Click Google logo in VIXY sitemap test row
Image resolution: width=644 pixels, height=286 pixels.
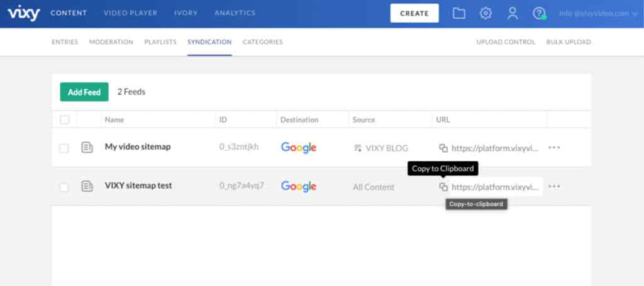point(299,187)
